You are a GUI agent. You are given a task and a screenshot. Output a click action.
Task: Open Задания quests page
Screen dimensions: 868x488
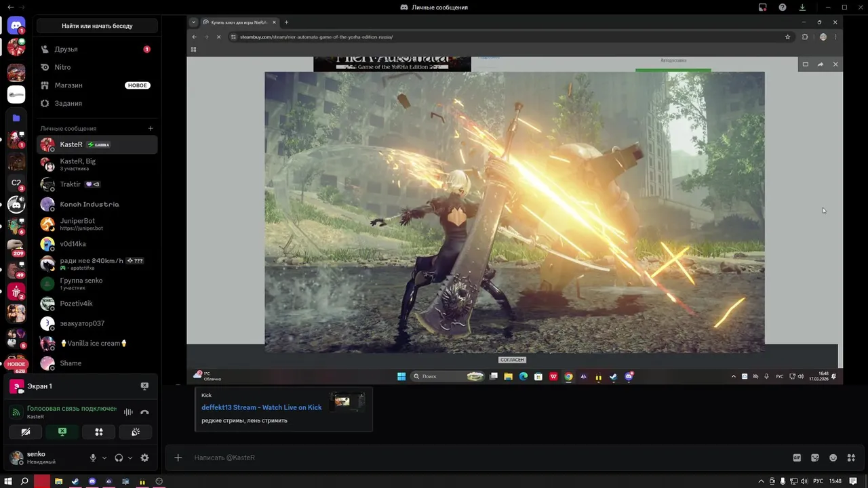point(97,103)
